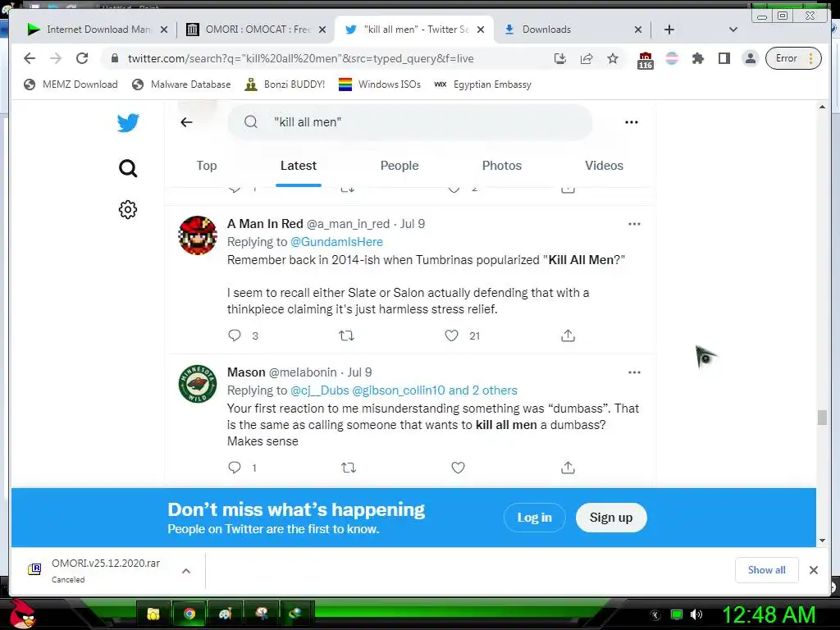Click Mason's Minnesota Wild avatar
Image resolution: width=840 pixels, height=630 pixels.
[x=198, y=384]
